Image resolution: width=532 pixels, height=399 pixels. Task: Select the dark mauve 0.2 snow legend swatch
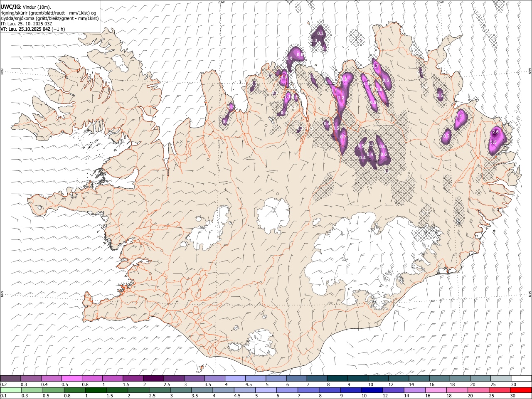[11, 379]
